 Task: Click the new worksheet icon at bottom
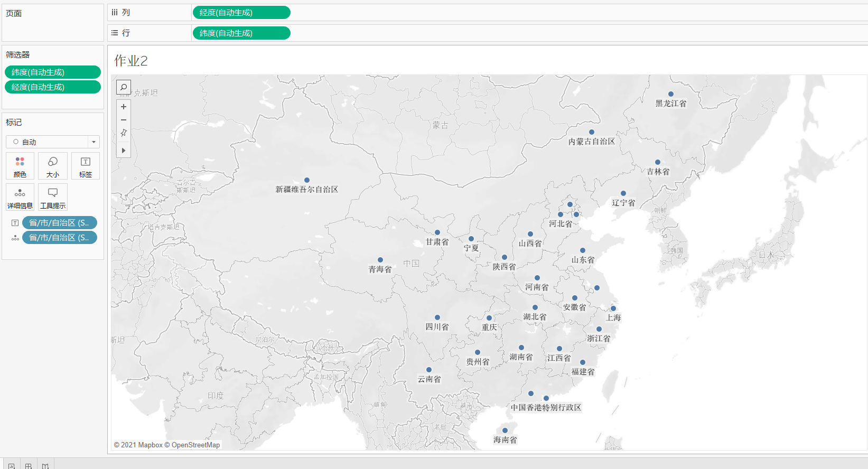[11, 465]
